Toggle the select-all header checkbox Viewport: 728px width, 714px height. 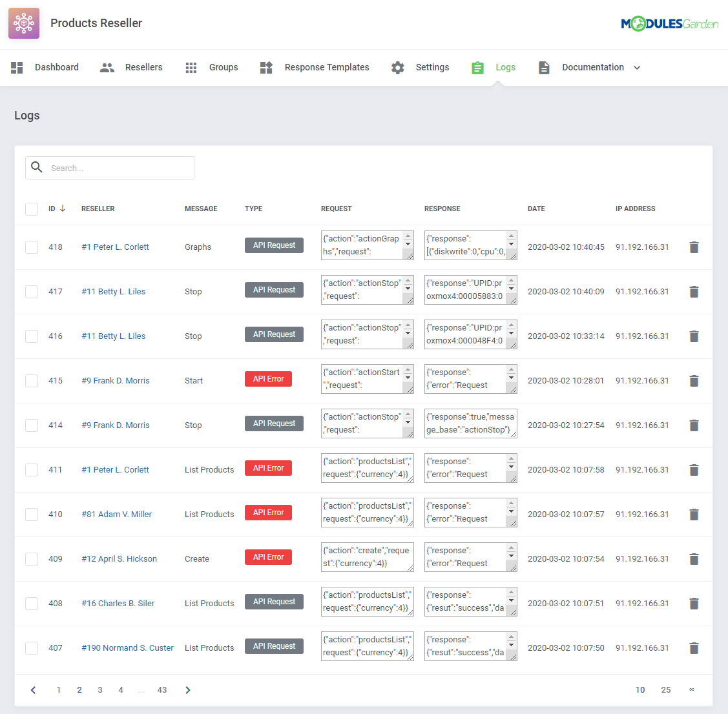tap(32, 209)
